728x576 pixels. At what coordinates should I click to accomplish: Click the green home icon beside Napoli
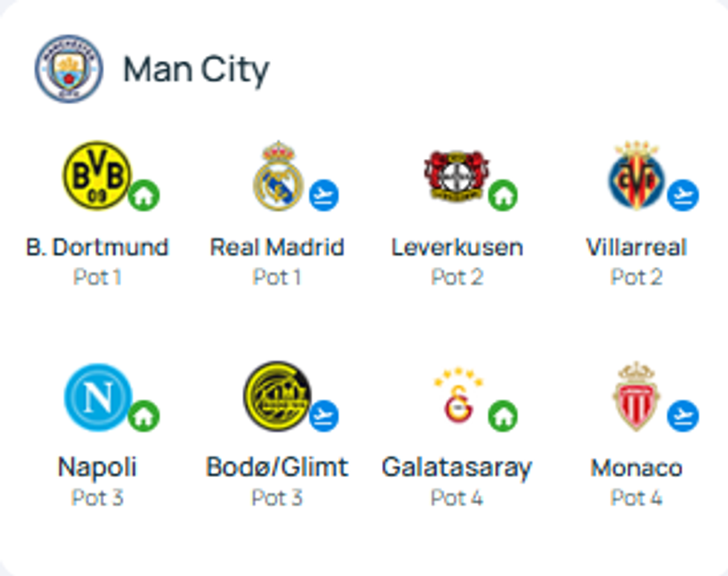144,416
